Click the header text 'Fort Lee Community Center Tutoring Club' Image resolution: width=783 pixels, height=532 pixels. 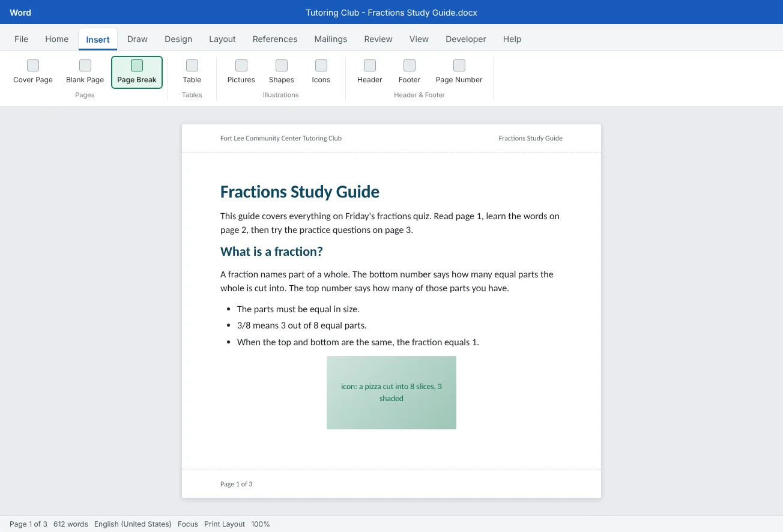[281, 138]
